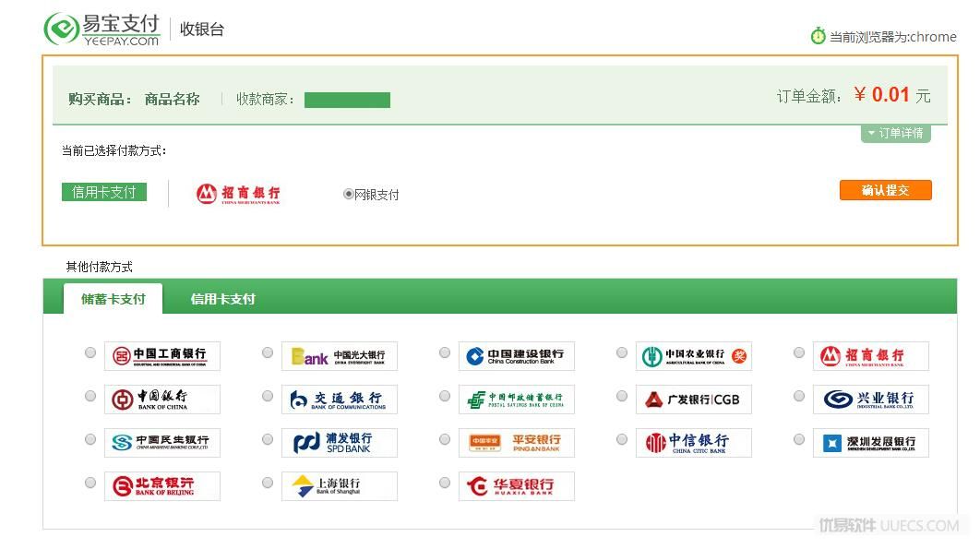Image resolution: width=980 pixels, height=549 pixels.
Task: Click the order amount ¥ 0.01
Action: click(x=882, y=94)
